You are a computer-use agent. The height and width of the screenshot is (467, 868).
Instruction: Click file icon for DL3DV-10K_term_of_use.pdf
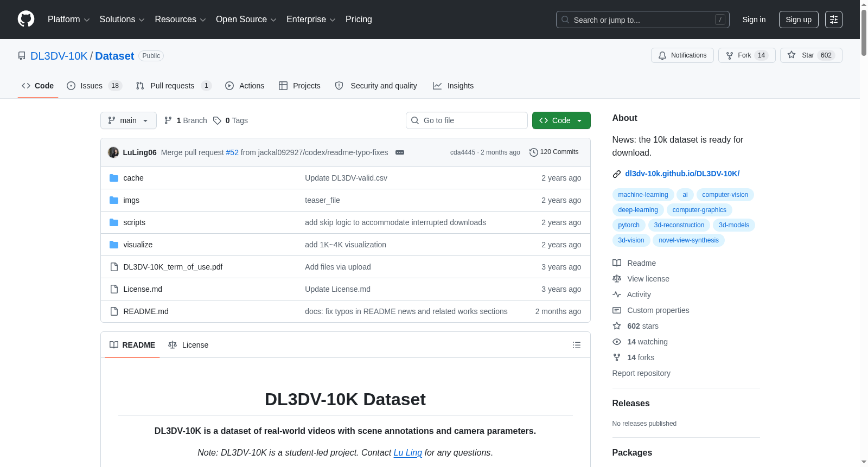[114, 267]
